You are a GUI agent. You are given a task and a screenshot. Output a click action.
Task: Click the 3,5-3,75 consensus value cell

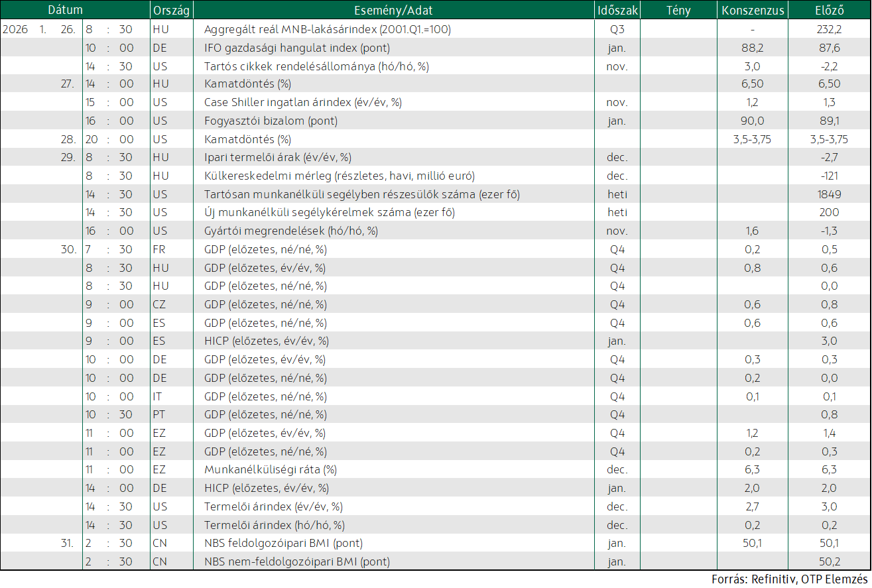[x=753, y=140]
